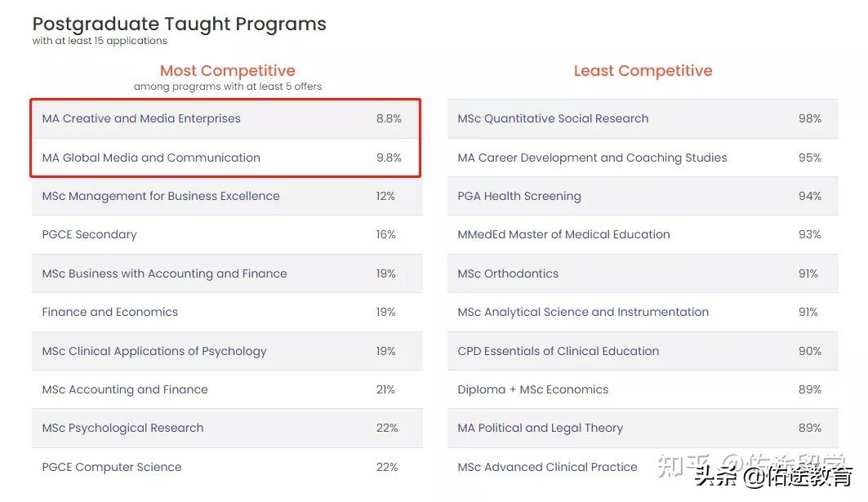The image size is (868, 502).
Task: Select MSc Psychological Research row
Action: 122,428
